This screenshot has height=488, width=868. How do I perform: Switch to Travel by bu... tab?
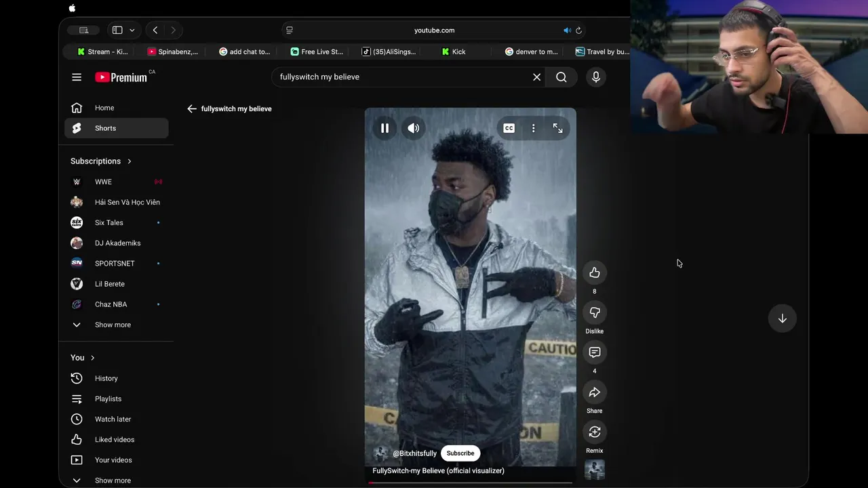point(602,52)
